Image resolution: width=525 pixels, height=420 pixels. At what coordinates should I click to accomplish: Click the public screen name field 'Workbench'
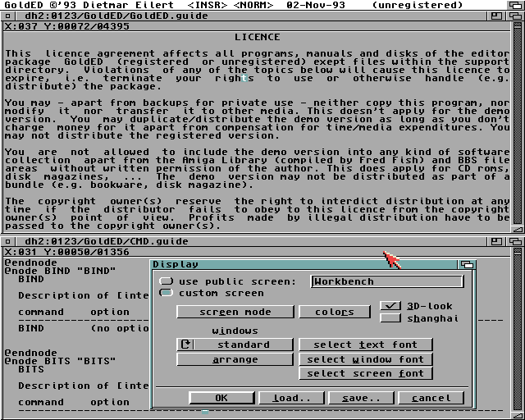tap(387, 281)
